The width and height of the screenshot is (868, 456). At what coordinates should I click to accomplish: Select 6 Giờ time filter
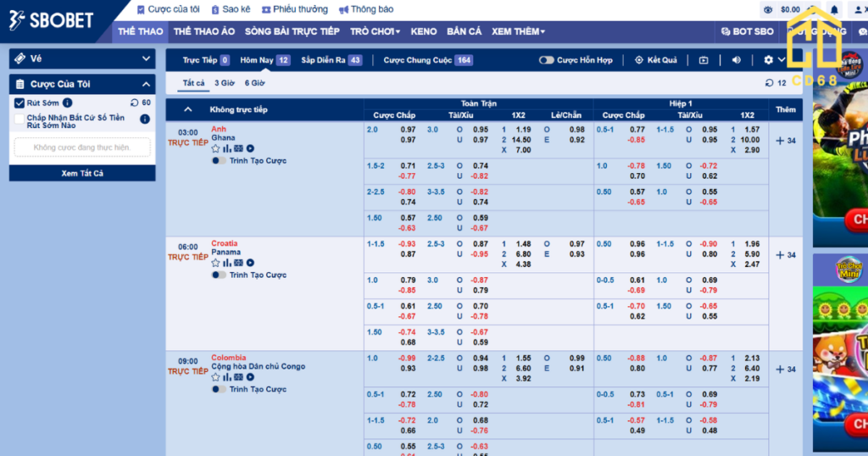click(x=254, y=83)
